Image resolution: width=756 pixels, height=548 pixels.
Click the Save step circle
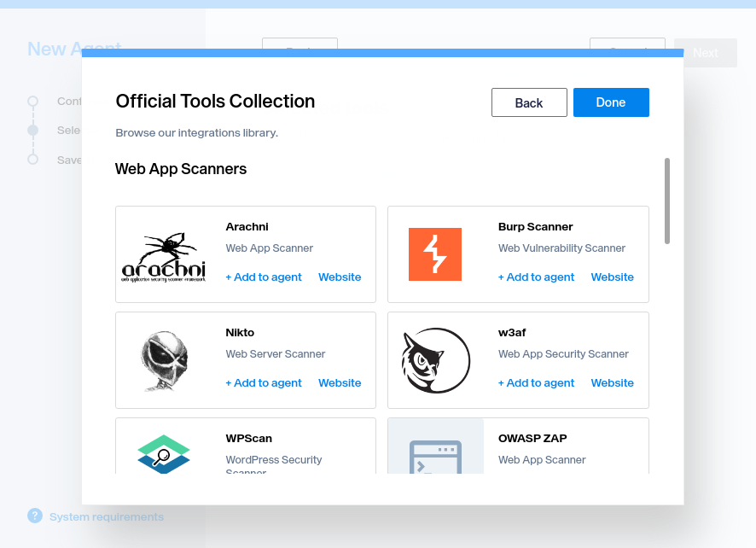(32, 160)
